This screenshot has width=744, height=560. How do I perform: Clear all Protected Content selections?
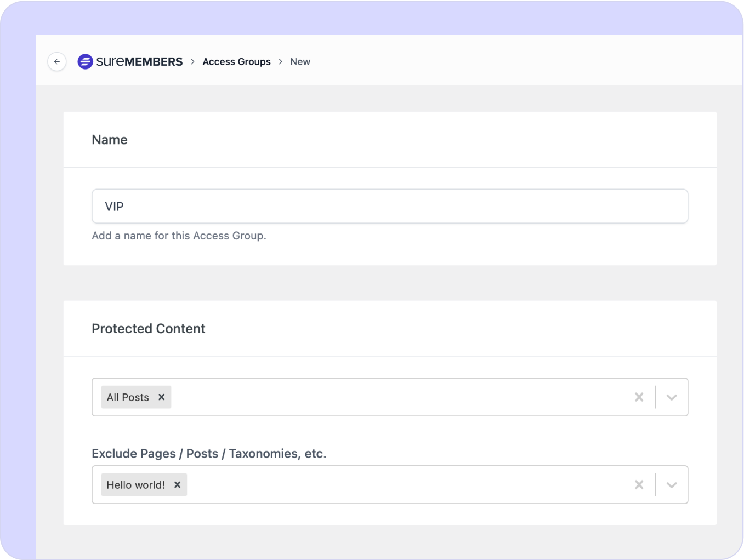coord(639,397)
